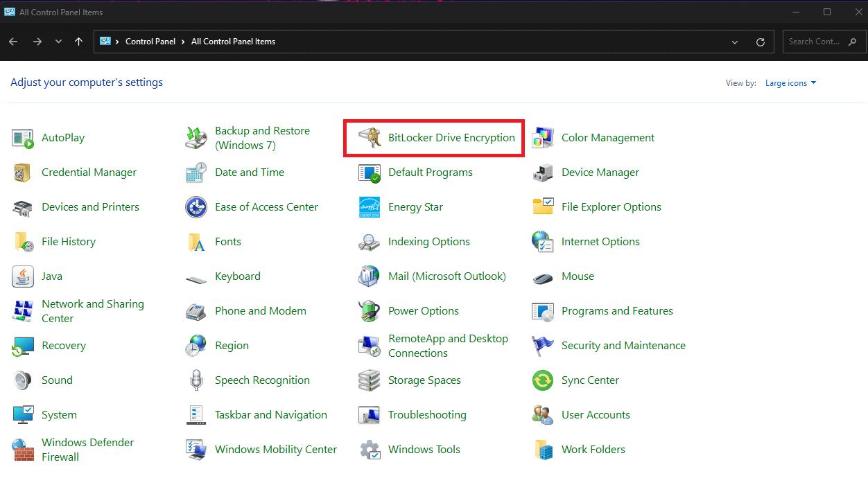The height and width of the screenshot is (503, 868).
Task: Click the Sound speaker icon
Action: tap(23, 380)
